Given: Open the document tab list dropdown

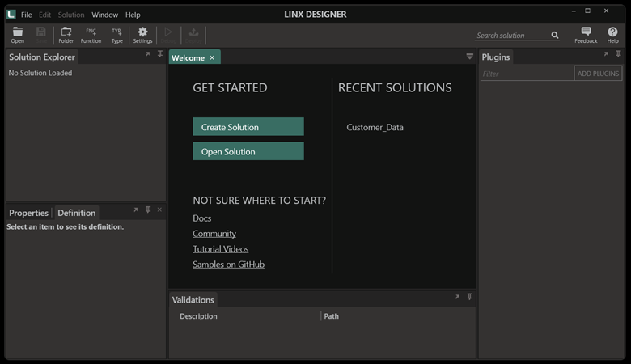Looking at the screenshot, I should click(469, 57).
